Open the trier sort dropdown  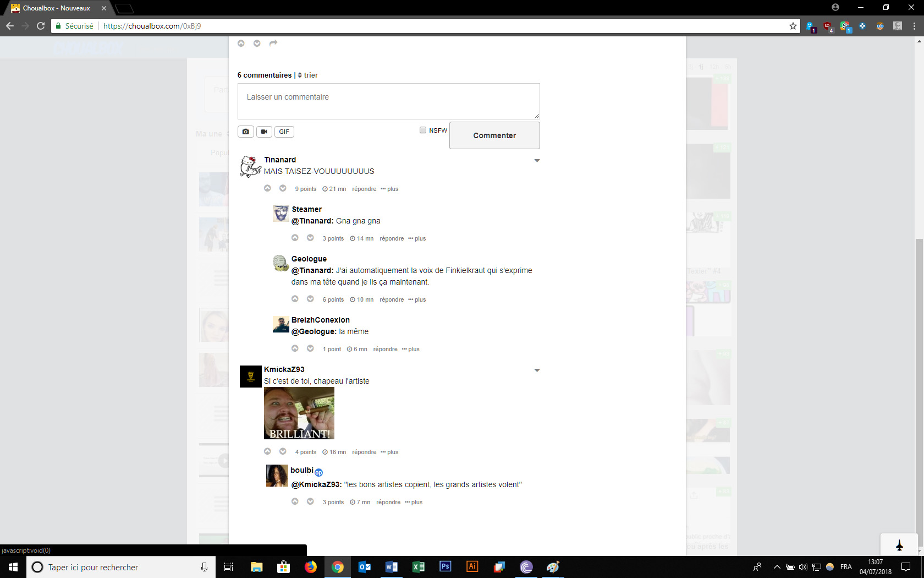coord(307,75)
